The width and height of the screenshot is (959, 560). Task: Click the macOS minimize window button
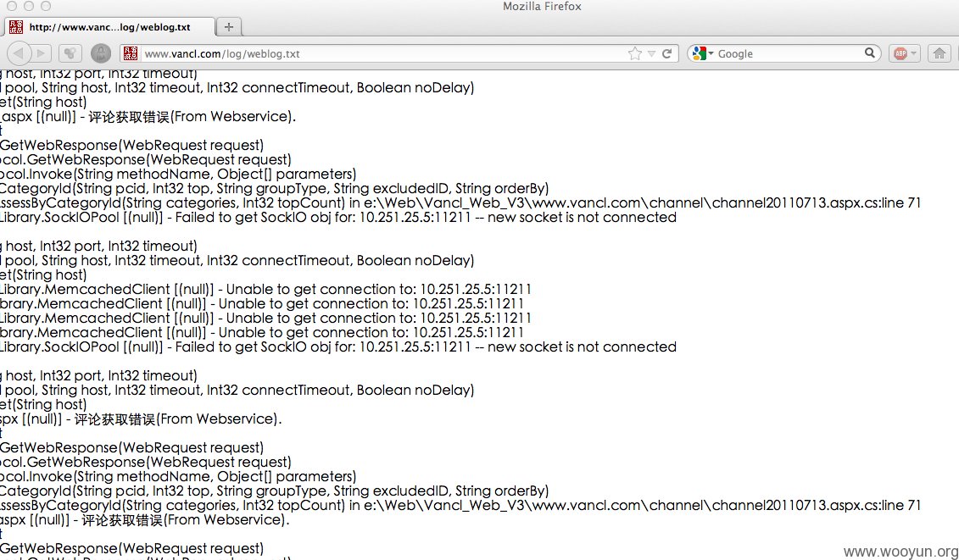(x=28, y=6)
